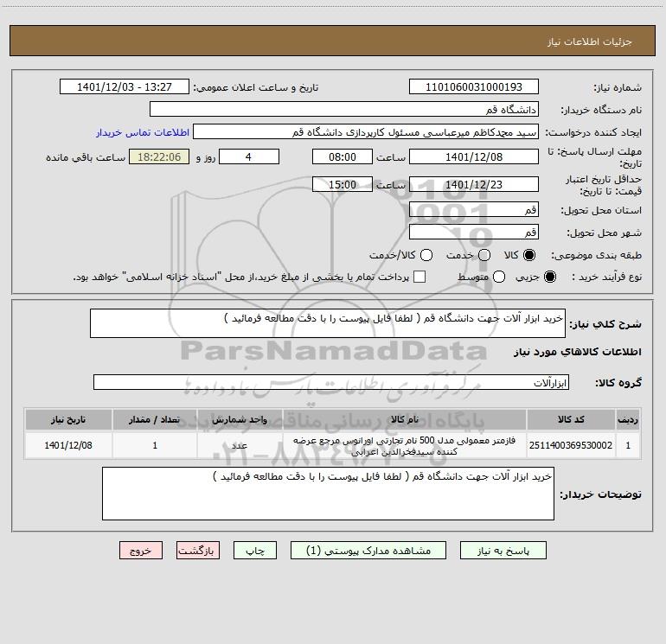Click the delivery province field قم
This screenshot has height=644, width=666.
[x=474, y=209]
